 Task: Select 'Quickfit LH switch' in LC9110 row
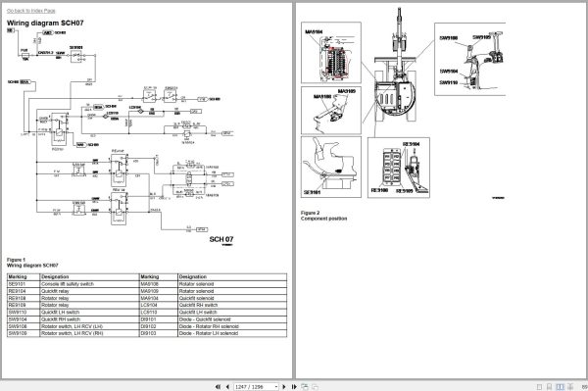pyautogui.click(x=232, y=313)
